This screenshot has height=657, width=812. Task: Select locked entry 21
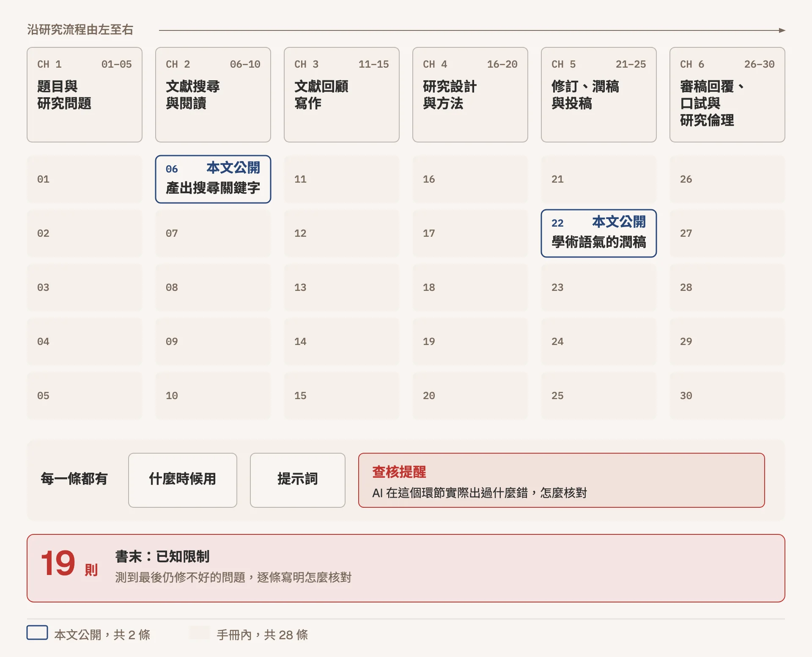pos(599,179)
